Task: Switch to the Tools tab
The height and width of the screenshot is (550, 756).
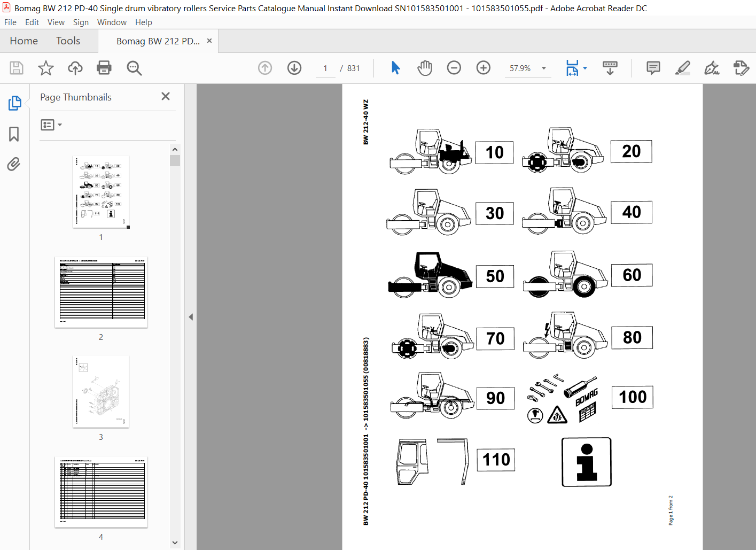Action: coord(68,41)
